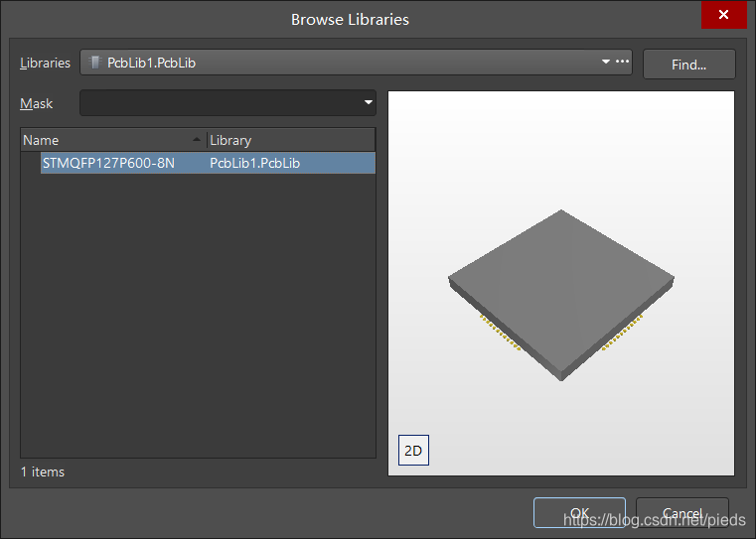756x539 pixels.
Task: Select the STMQFP127P600-8N footprint row
Action: [x=108, y=163]
